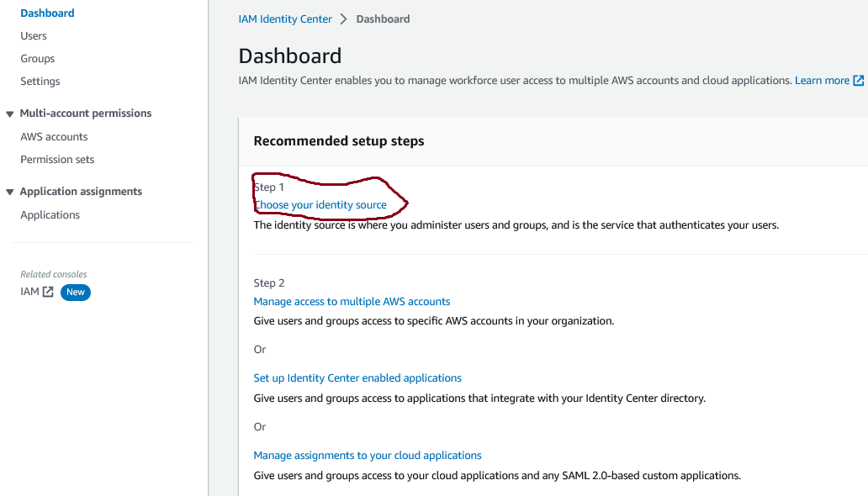Open Set up Identity Center enabled applications
The height and width of the screenshot is (496, 868).
357,378
